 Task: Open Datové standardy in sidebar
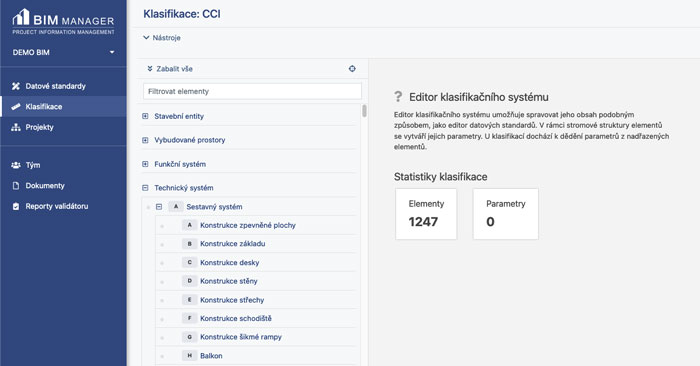[x=63, y=86]
